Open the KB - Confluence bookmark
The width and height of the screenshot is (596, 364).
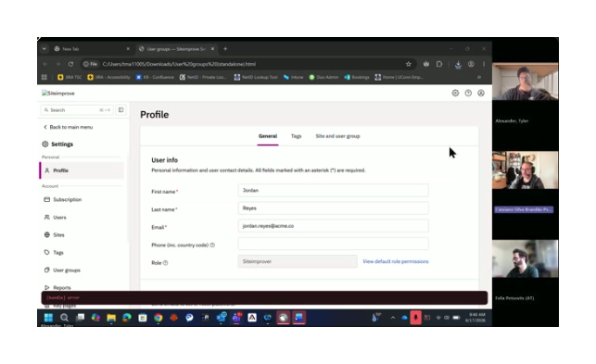(155, 77)
